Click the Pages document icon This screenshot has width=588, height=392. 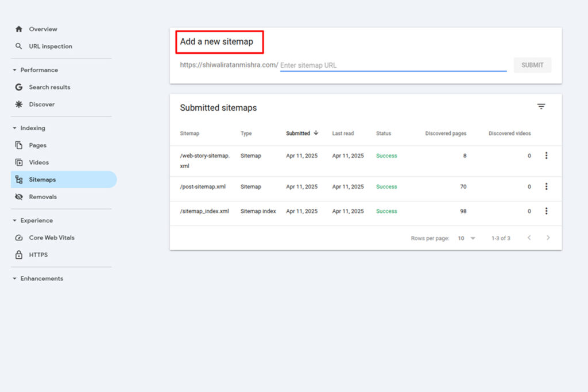coord(19,145)
